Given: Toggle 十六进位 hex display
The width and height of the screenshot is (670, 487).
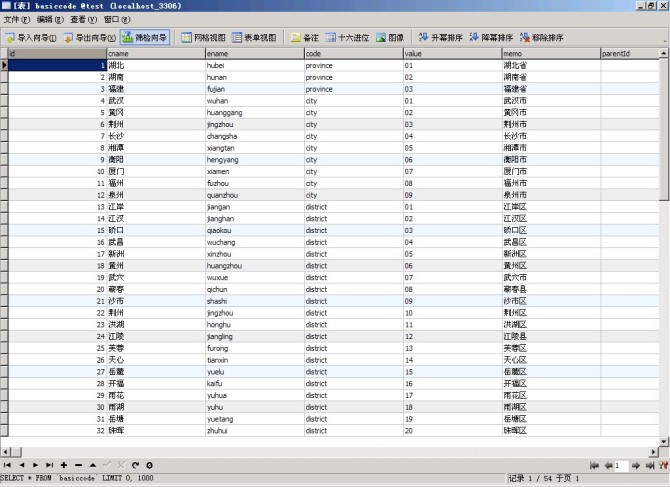Looking at the screenshot, I should pos(346,38).
